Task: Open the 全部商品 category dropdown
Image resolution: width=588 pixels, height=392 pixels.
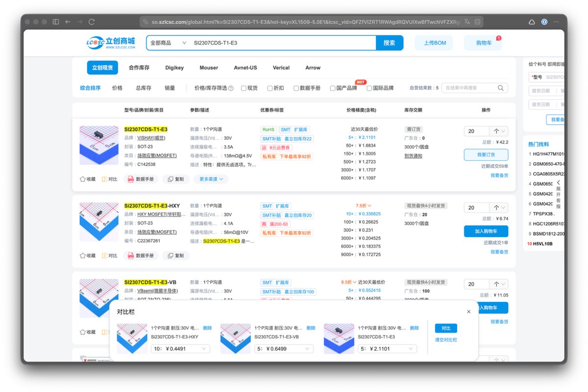Action: [x=168, y=43]
